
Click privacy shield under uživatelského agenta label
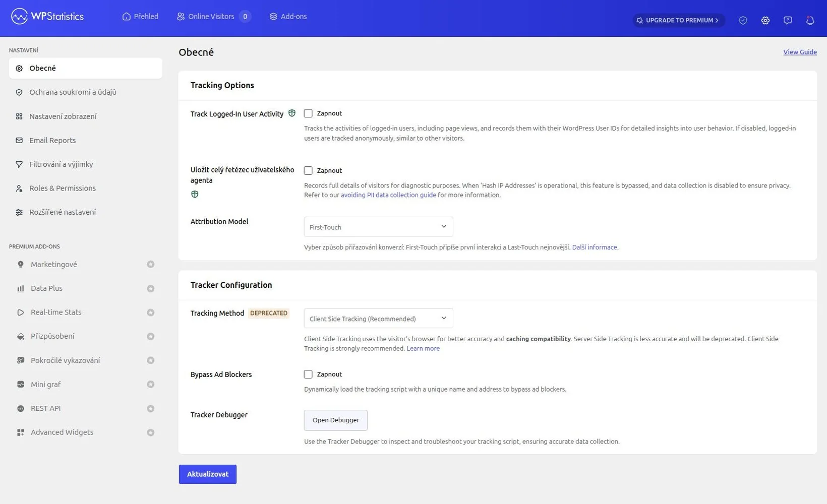tap(195, 194)
